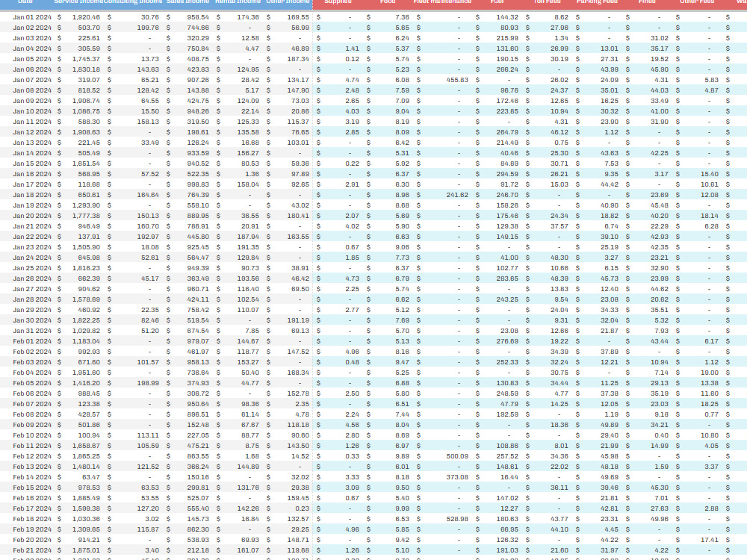Click the 1,816.23 cell in Jan 25 row

[x=86, y=269]
